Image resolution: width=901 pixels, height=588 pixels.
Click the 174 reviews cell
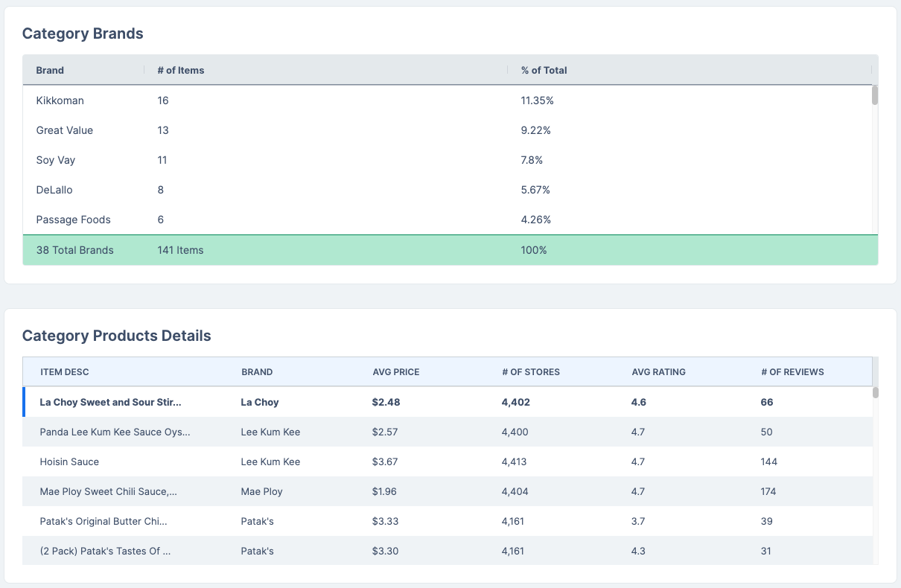(768, 491)
